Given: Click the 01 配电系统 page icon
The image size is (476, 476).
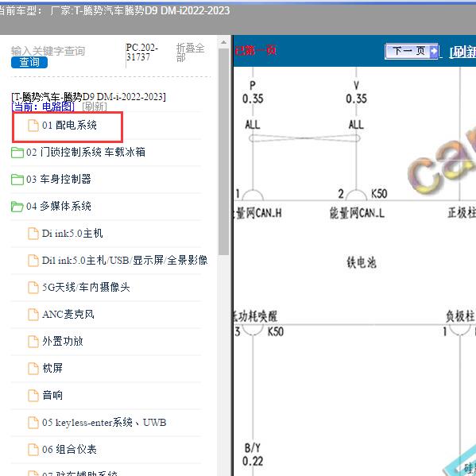Looking at the screenshot, I should [33, 126].
